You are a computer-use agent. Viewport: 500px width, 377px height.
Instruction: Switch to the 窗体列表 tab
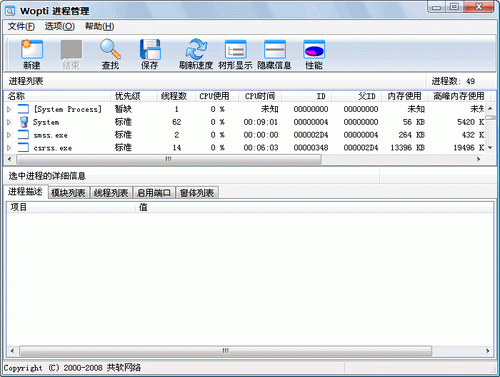[197, 193]
